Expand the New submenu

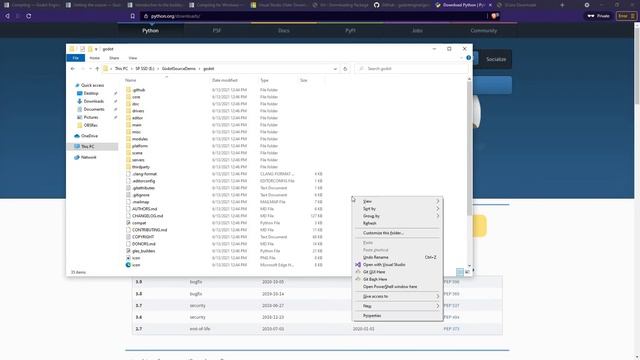tap(398, 306)
